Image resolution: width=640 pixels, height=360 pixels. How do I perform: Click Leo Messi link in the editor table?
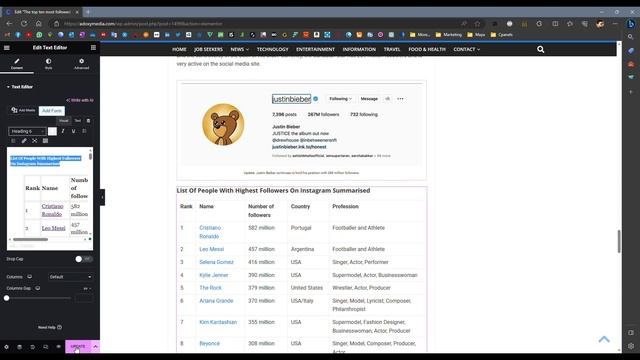(53, 228)
